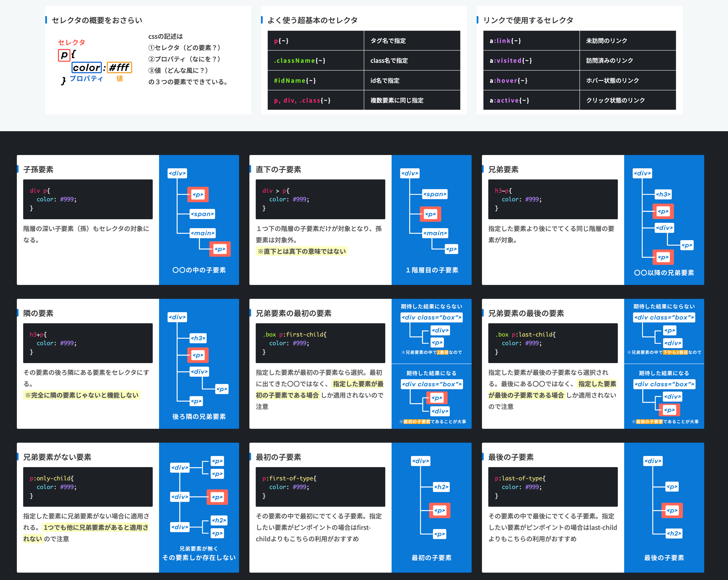
Task: Click the card heading "子孫要素"
Action: pos(38,170)
